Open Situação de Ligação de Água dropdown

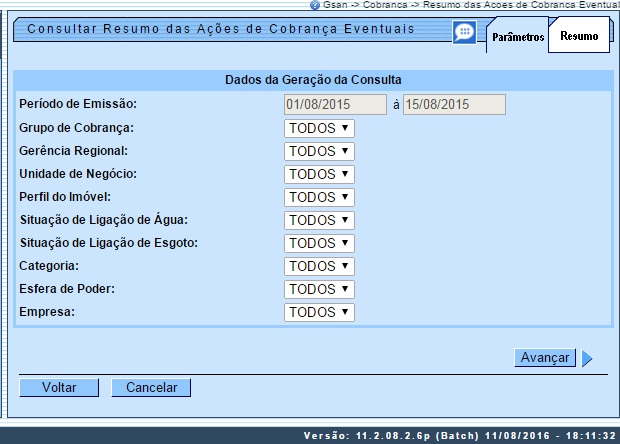(x=319, y=220)
